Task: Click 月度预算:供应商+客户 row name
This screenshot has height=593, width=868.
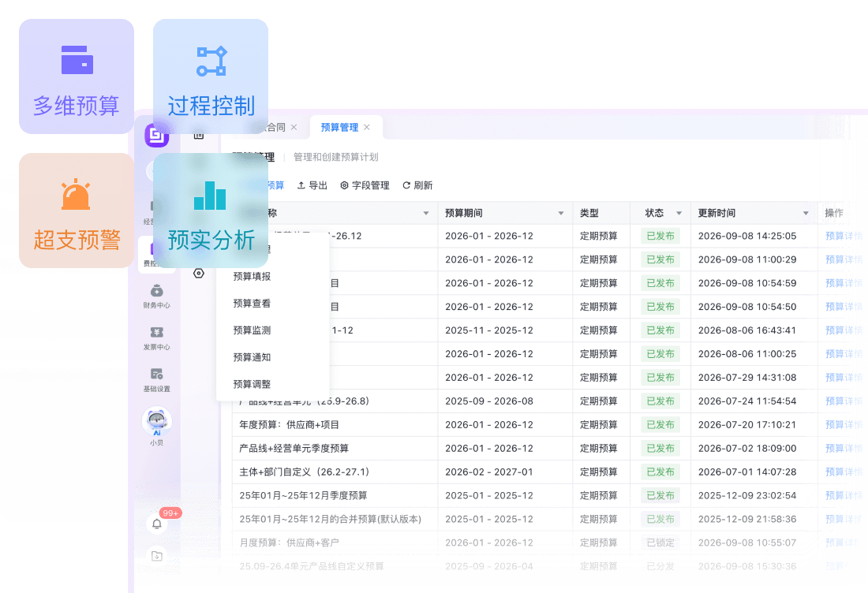Action: pos(289,543)
